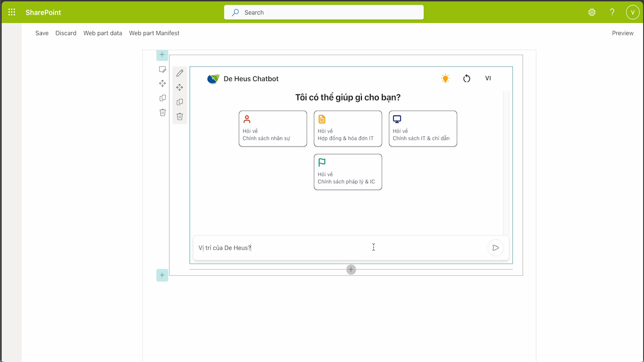
Task: Select the Chính sách pháp lý & IC card
Action: click(348, 172)
